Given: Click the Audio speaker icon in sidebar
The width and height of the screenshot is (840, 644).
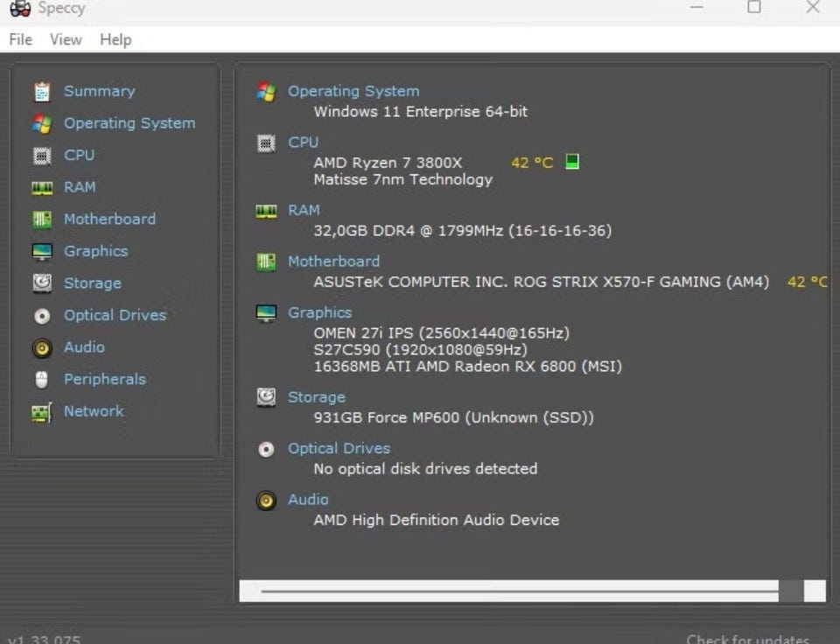Looking at the screenshot, I should 42,348.
